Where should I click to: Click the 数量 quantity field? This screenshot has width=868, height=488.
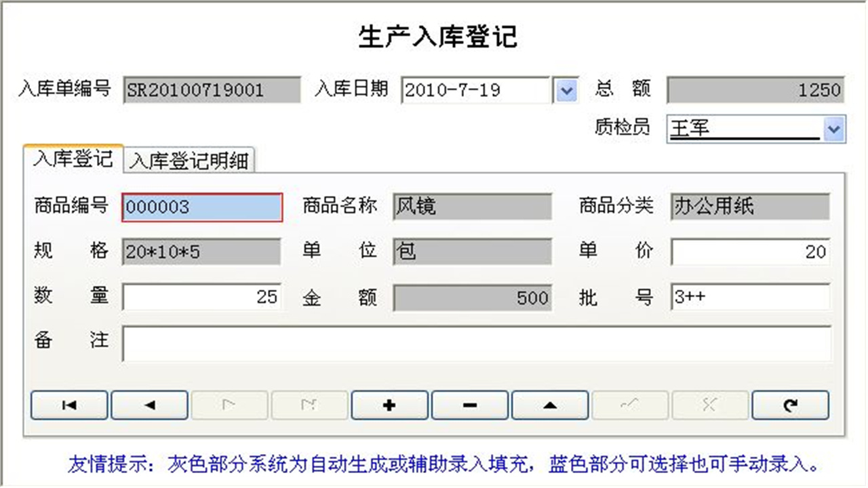coord(201,297)
